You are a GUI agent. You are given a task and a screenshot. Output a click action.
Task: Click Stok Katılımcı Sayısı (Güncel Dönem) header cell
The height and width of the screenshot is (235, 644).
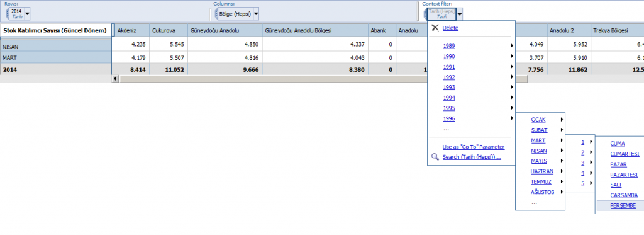[x=57, y=30]
